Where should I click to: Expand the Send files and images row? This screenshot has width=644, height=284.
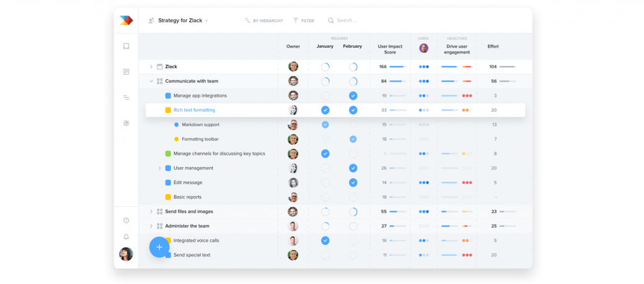coord(151,212)
